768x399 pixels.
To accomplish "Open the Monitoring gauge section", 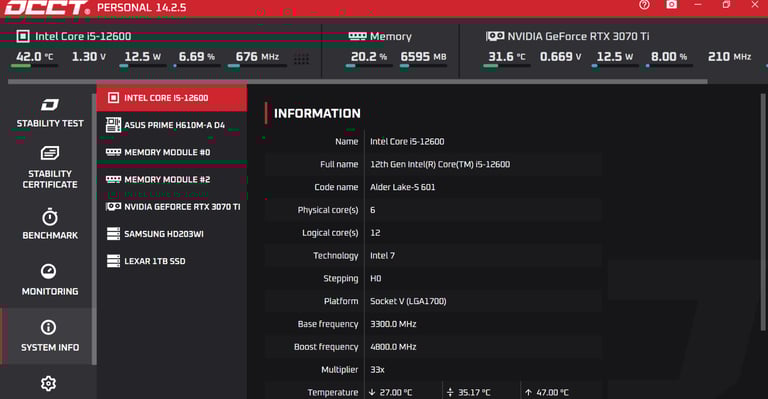I will [49, 280].
